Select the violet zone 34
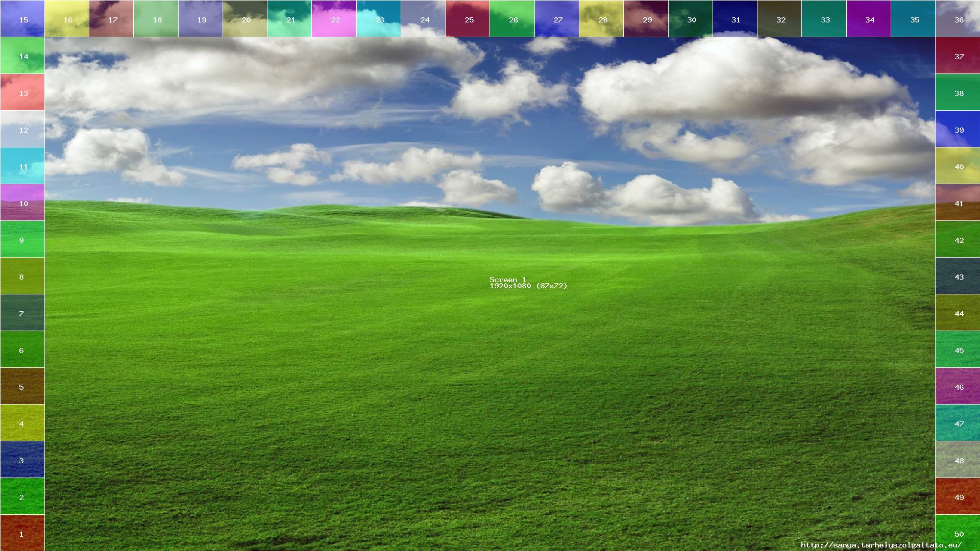 click(x=869, y=18)
